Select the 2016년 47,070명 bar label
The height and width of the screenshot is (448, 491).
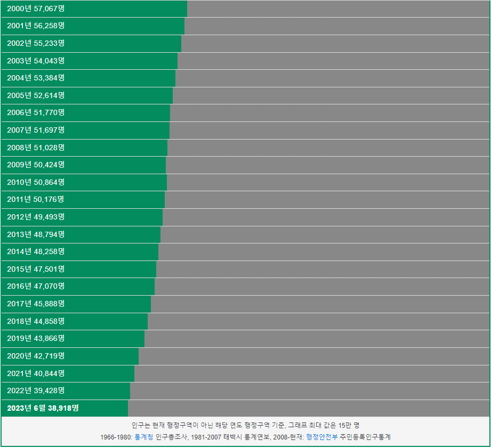36,286
